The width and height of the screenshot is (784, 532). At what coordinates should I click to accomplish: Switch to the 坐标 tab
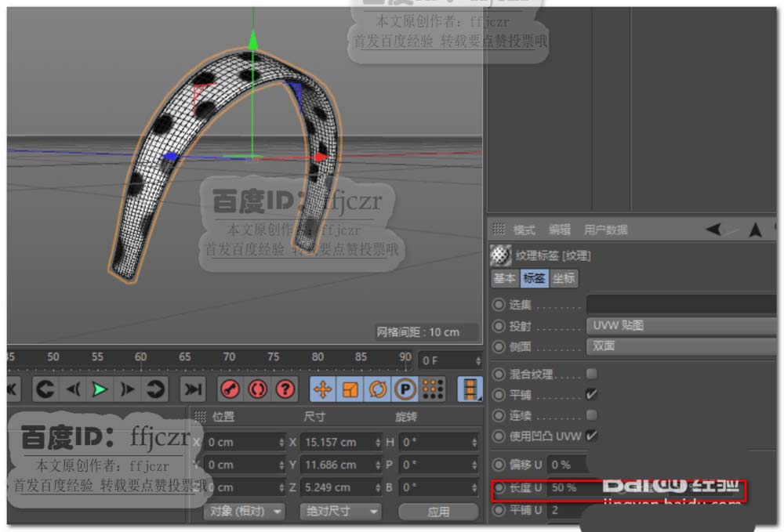click(564, 278)
